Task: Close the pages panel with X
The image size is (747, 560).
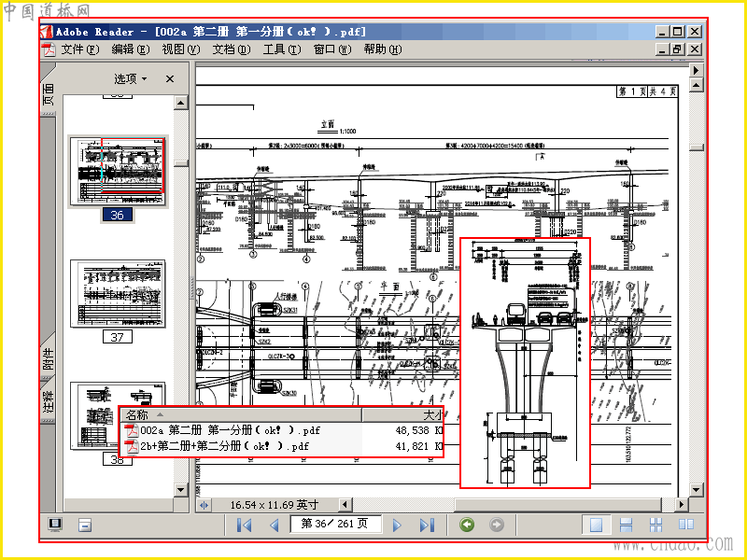Action: pos(170,79)
